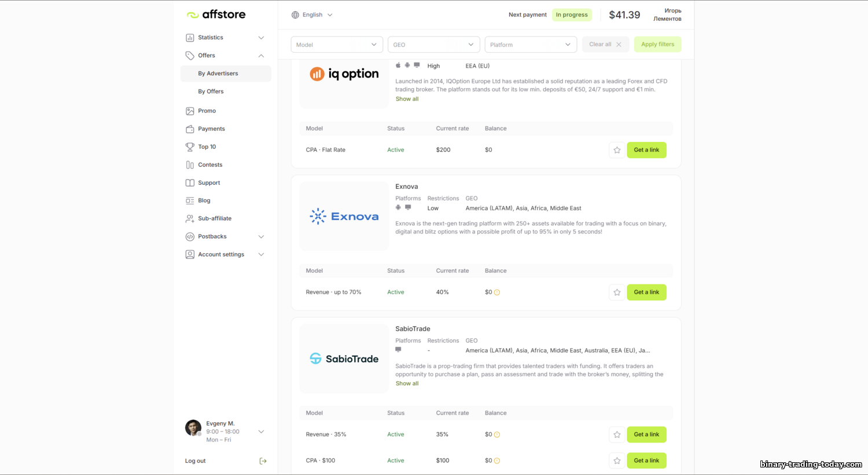Click the Offers tag icon in sidebar

tap(190, 56)
